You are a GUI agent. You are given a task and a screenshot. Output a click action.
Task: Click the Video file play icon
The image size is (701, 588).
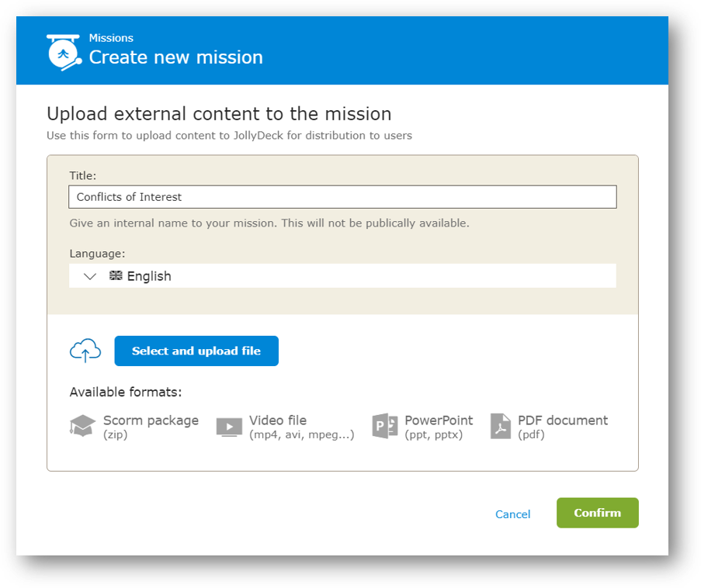(x=229, y=427)
